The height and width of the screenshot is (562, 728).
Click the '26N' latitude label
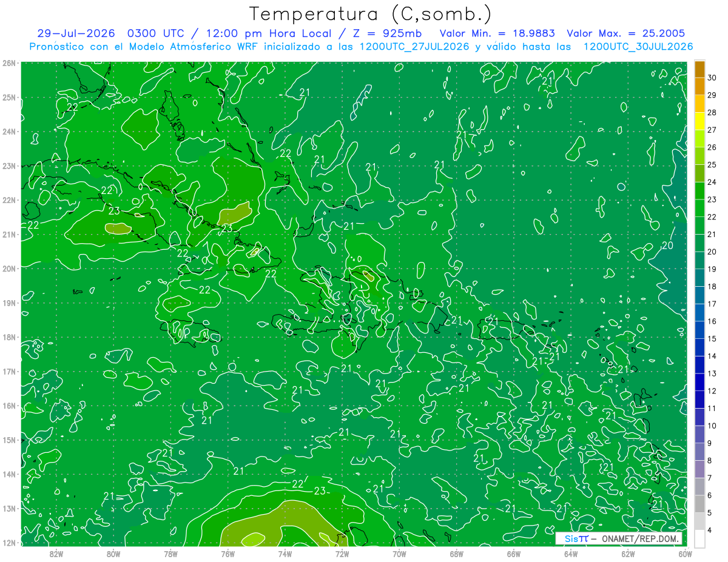click(8, 63)
